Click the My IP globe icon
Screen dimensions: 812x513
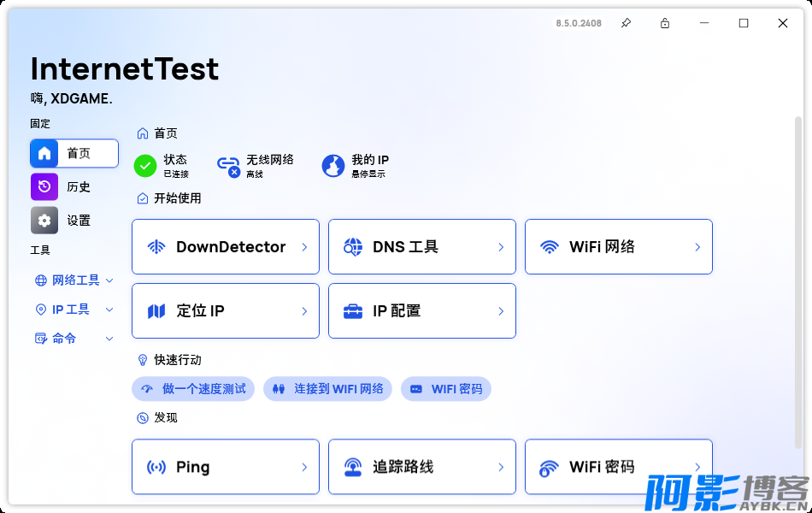(333, 166)
